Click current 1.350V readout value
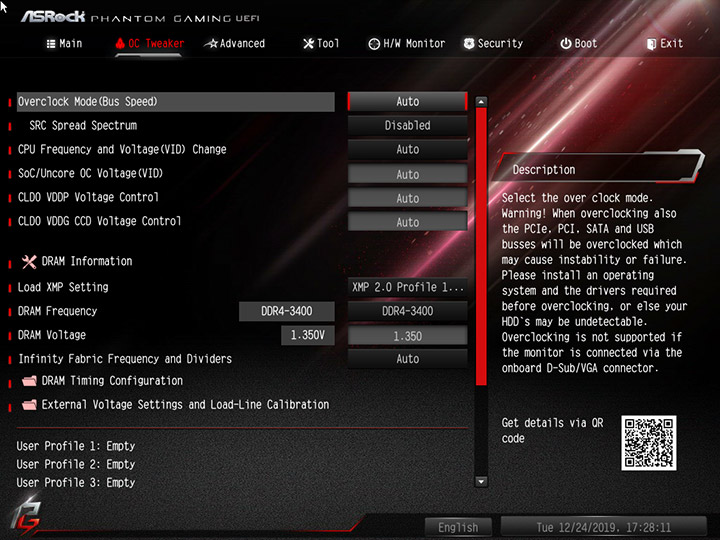Image resolution: width=720 pixels, height=540 pixels. [308, 335]
